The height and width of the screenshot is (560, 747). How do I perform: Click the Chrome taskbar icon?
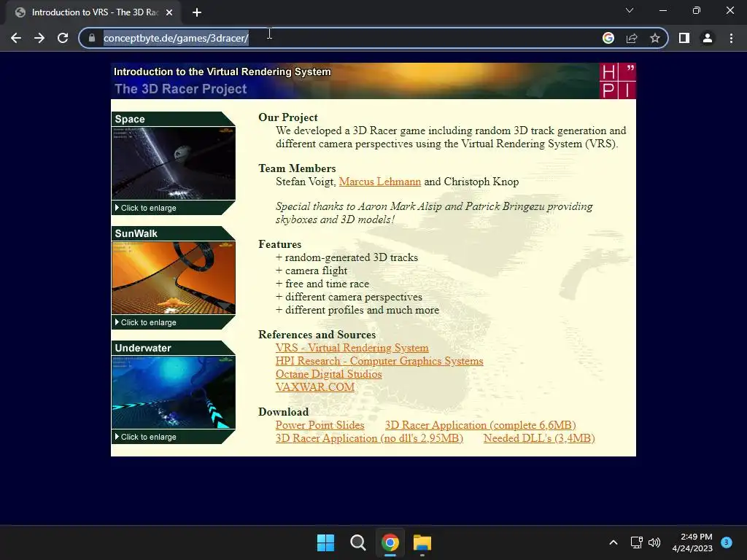(390, 542)
